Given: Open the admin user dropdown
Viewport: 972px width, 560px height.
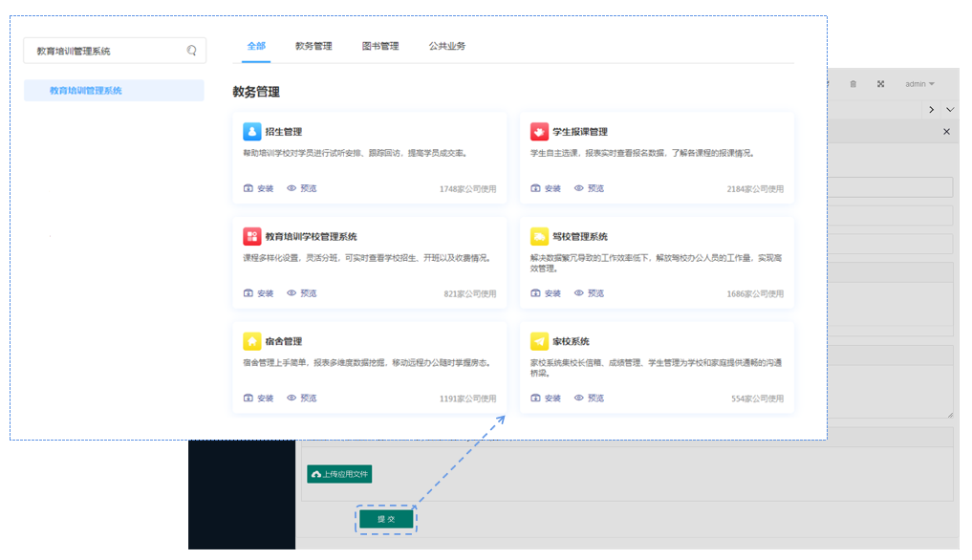Looking at the screenshot, I should (x=918, y=84).
